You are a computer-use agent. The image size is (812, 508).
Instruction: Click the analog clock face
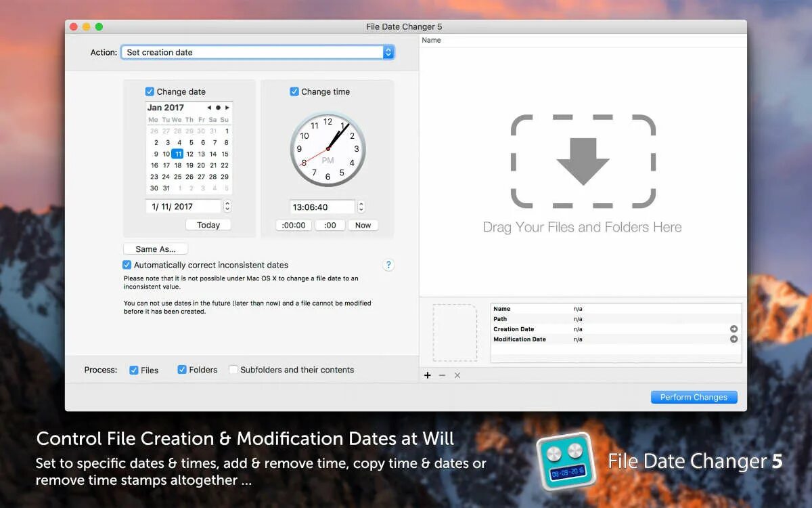pyautogui.click(x=328, y=149)
